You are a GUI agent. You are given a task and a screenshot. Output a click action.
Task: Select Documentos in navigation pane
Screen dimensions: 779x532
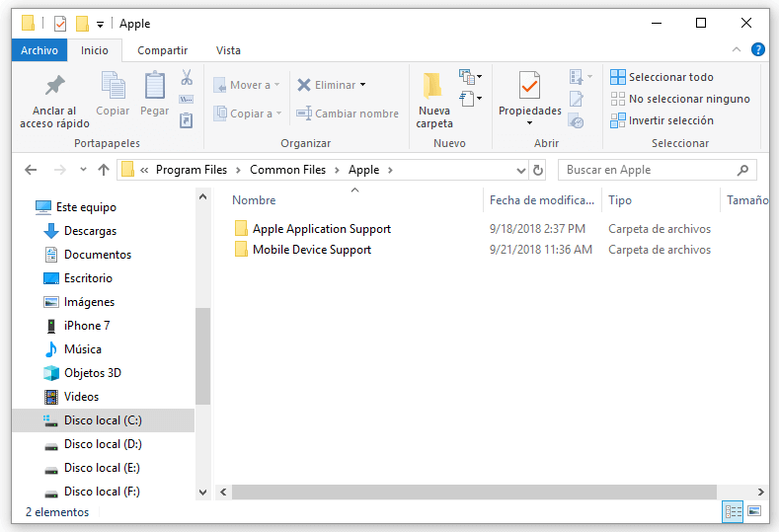pyautogui.click(x=88, y=255)
